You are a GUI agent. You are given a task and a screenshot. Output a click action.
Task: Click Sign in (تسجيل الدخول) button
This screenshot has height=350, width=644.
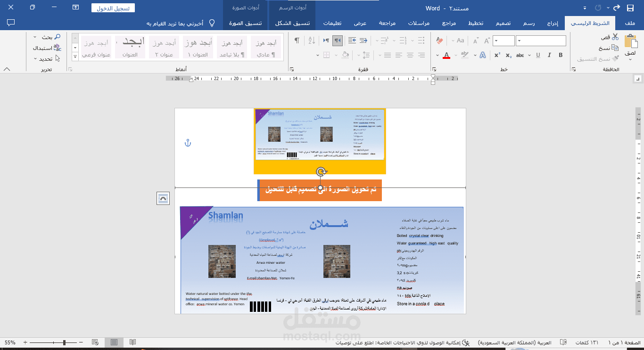click(113, 8)
